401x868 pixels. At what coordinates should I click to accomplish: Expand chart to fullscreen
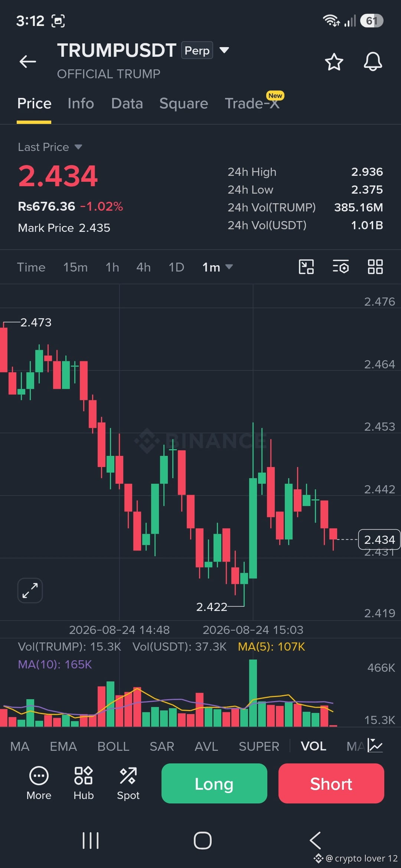pos(30,591)
